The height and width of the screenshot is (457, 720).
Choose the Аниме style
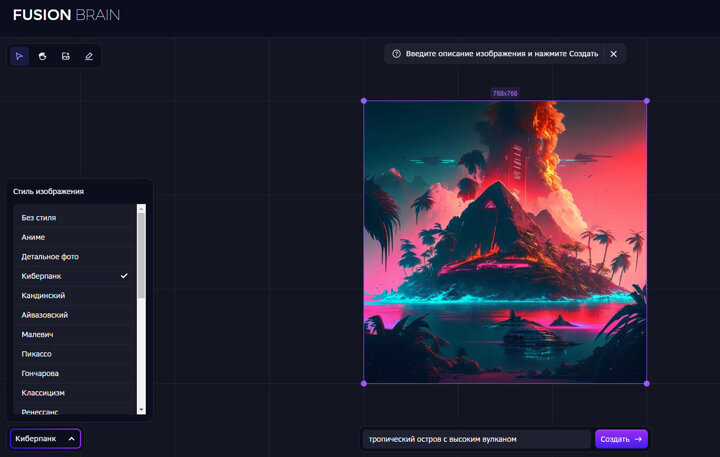[x=75, y=237]
